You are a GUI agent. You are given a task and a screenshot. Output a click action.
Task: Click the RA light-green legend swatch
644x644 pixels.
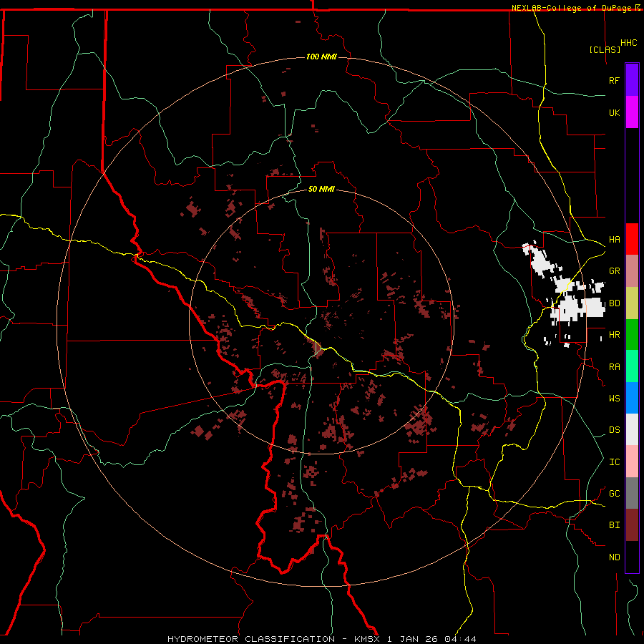632,366
